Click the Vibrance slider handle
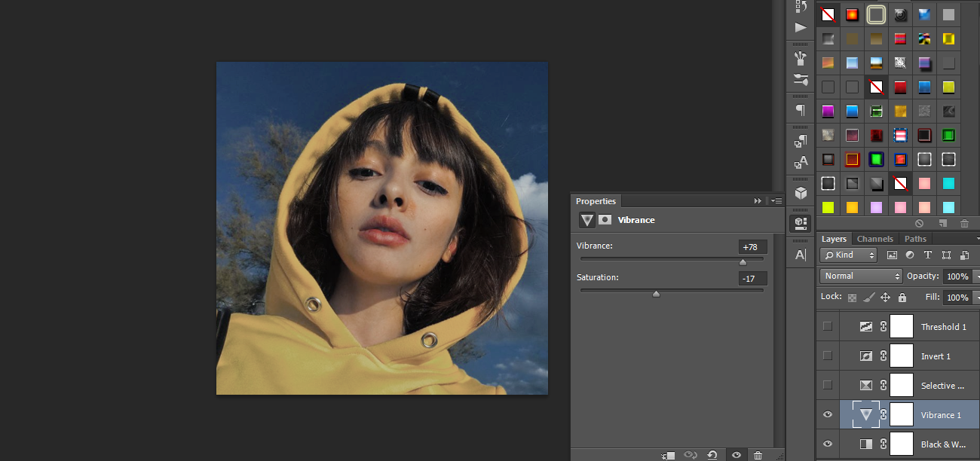Image resolution: width=980 pixels, height=461 pixels. pyautogui.click(x=743, y=262)
